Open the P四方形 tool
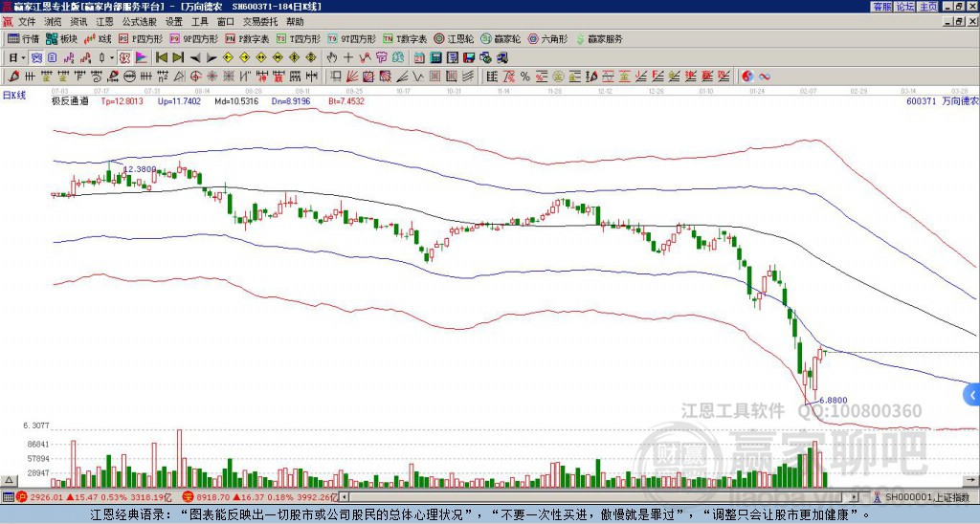Viewport: 980px width, 524px height. click(142, 38)
